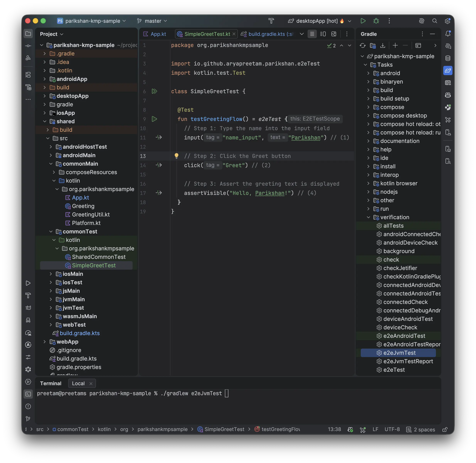Close Local terminal session

click(91, 383)
